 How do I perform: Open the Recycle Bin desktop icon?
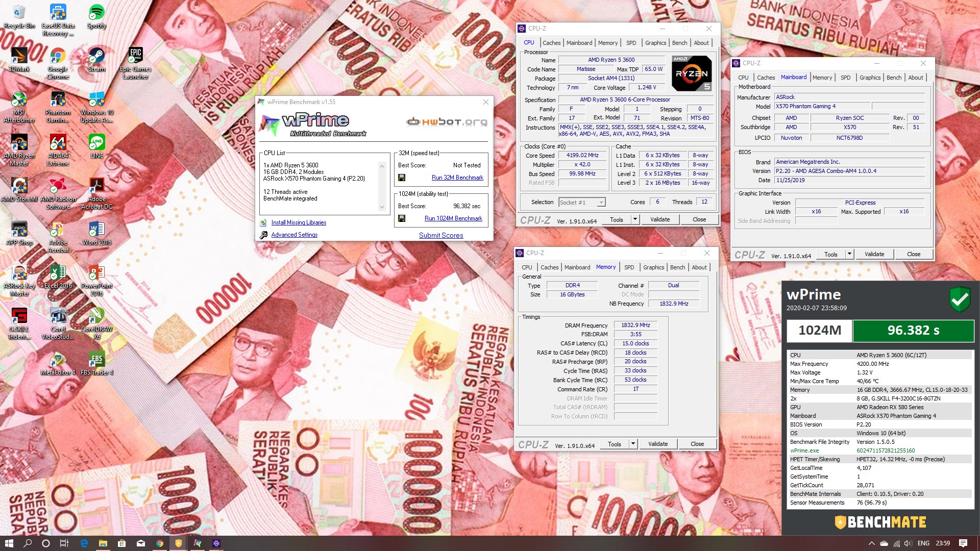(x=19, y=17)
